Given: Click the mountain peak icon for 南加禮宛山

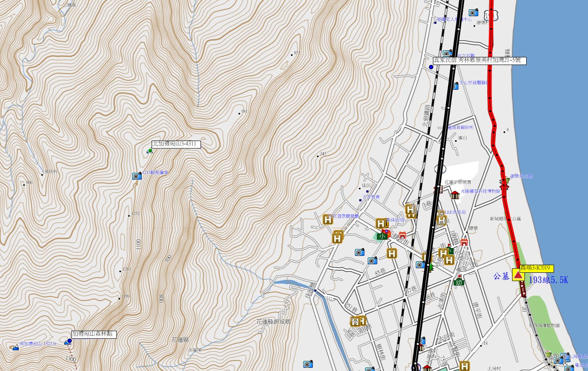Looking at the screenshot, I should pyautogui.click(x=15, y=348).
